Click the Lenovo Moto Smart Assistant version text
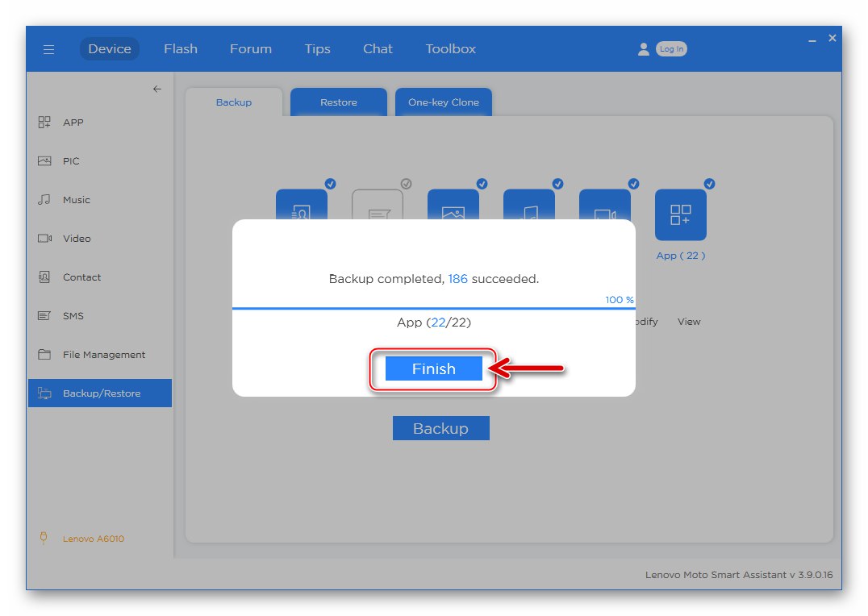 click(739, 575)
